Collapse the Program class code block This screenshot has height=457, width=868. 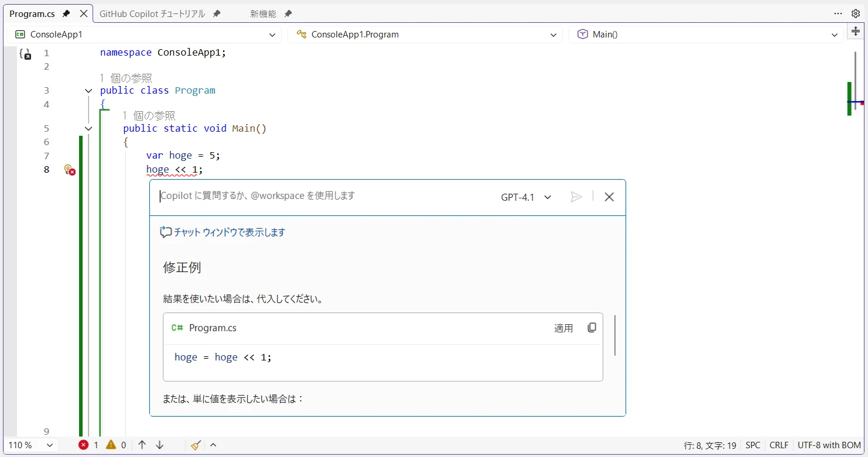88,91
